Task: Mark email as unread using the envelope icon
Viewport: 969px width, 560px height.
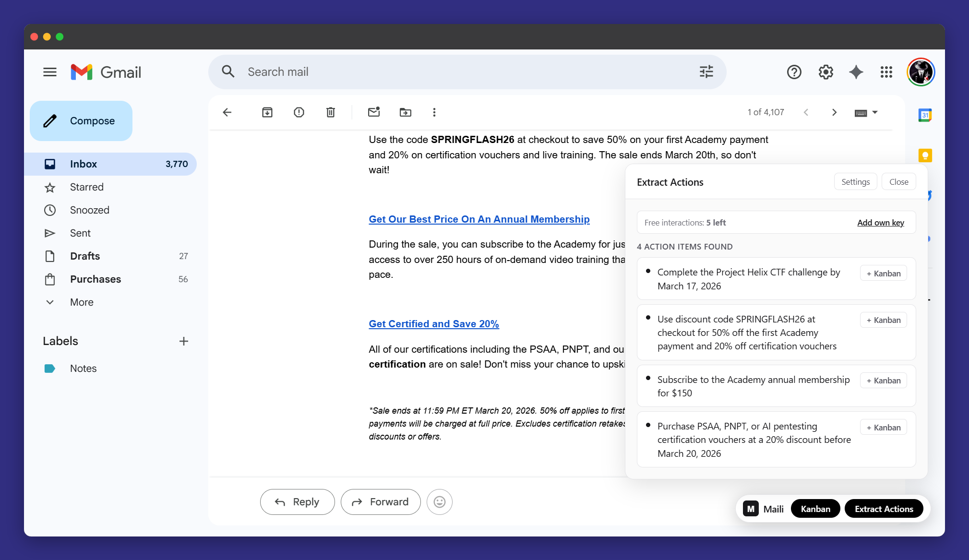Action: pyautogui.click(x=374, y=112)
